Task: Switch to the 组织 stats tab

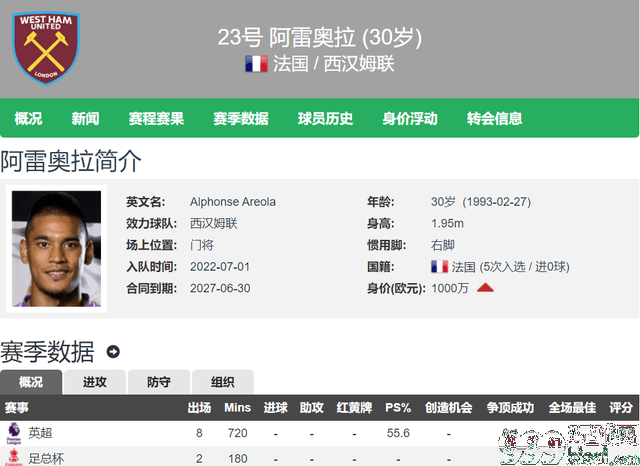Action: point(223,382)
